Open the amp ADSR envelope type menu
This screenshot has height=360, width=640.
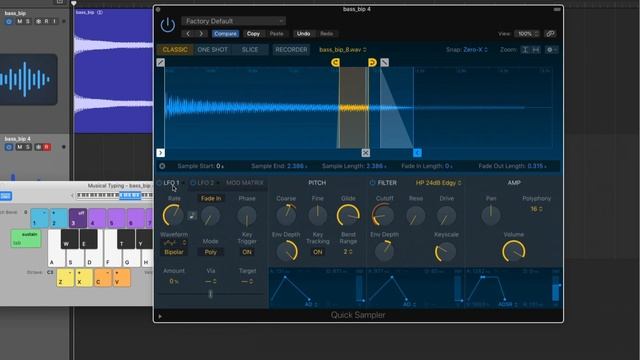[508, 304]
